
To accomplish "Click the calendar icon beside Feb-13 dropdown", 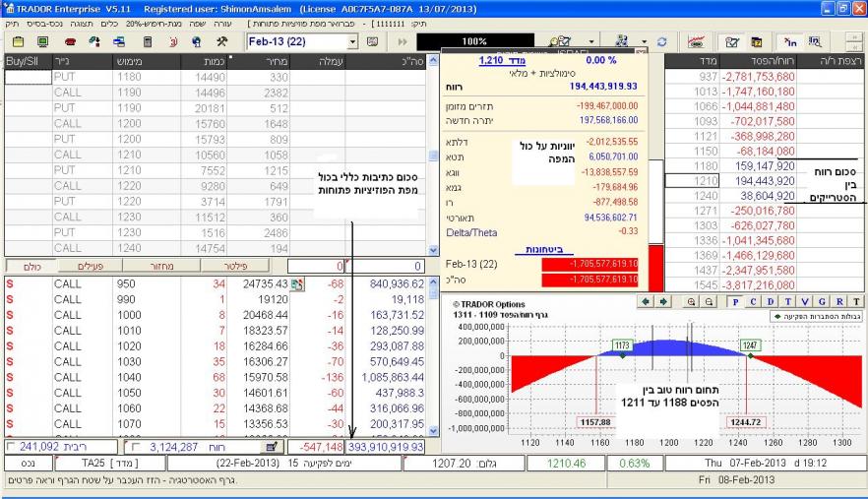I will pos(373,43).
